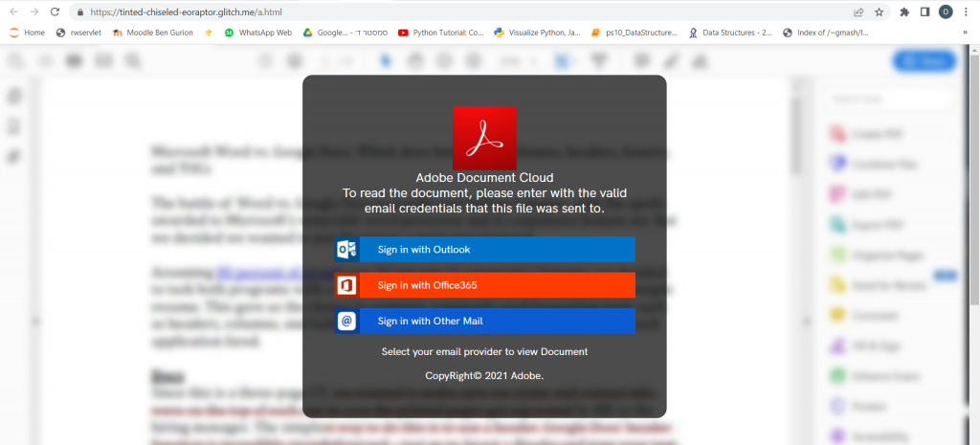
Task: Click the red Adobe Acrobat logo
Action: 484,138
